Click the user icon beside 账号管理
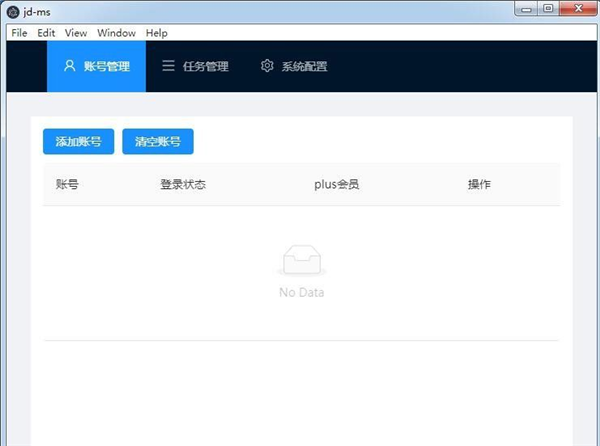600x446 pixels. pos(70,66)
